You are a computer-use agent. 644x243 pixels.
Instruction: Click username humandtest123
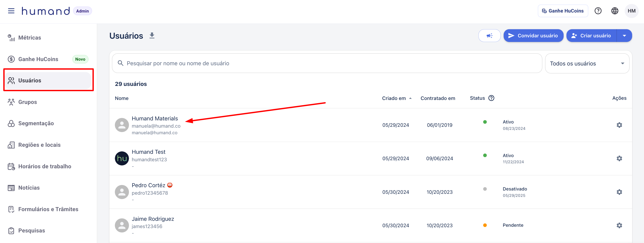[x=149, y=160]
